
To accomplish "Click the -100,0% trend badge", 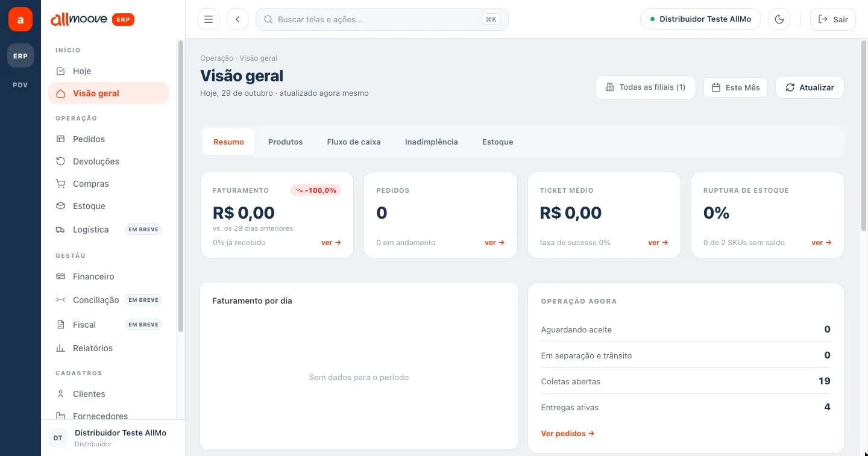I will 316,190.
